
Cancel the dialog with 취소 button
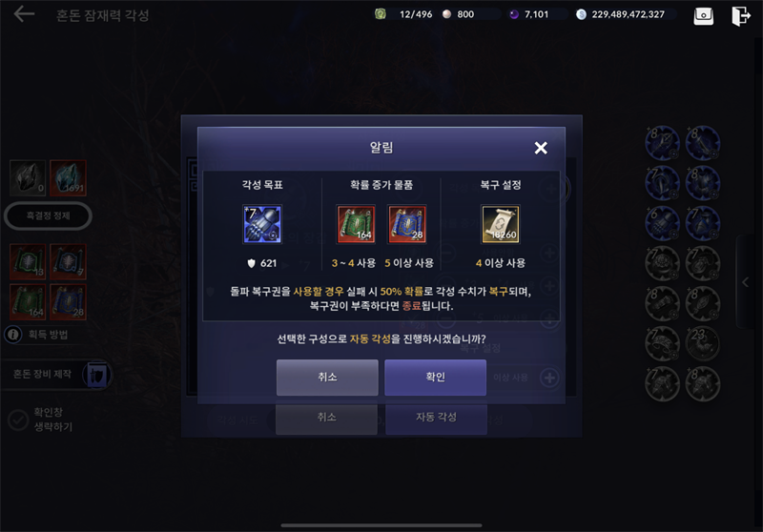[x=327, y=377]
